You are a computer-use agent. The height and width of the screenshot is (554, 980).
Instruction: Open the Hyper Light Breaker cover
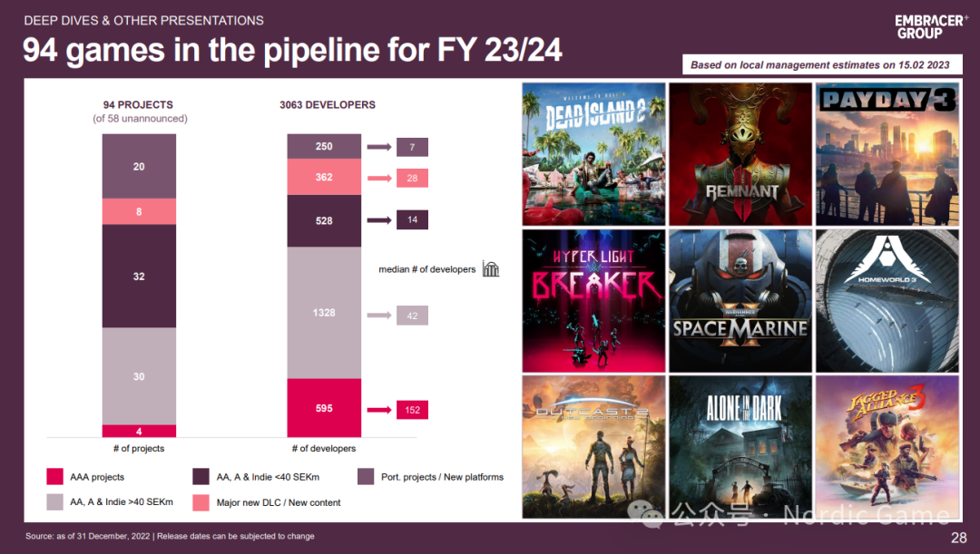click(593, 300)
